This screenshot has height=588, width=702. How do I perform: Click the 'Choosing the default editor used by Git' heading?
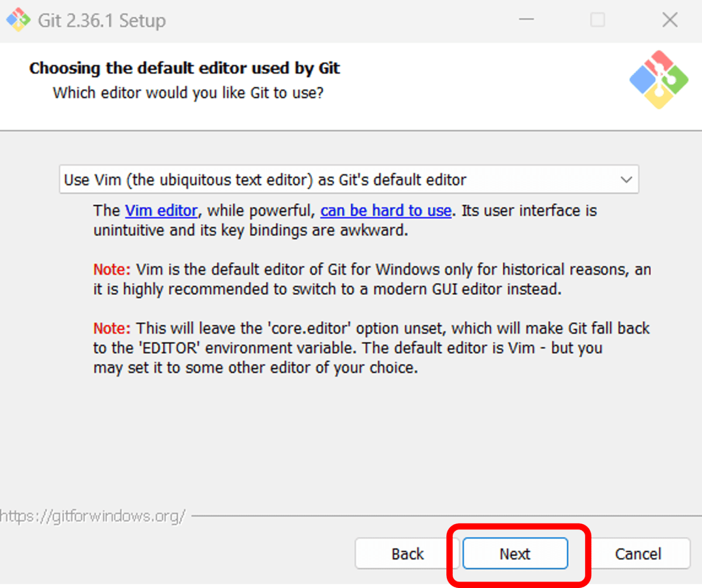click(x=185, y=68)
